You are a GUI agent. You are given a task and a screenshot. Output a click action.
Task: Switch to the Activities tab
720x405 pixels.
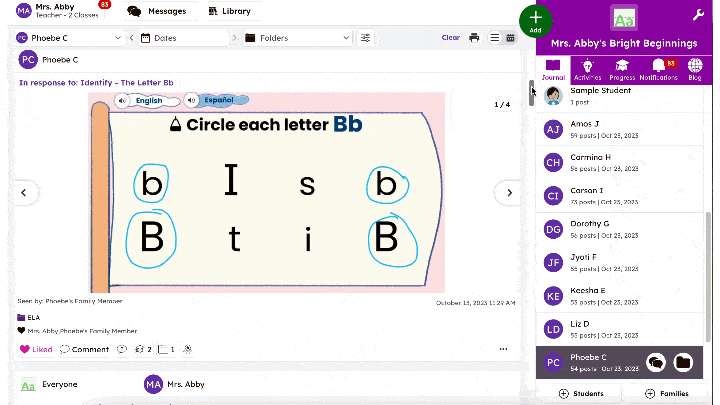[588, 69]
